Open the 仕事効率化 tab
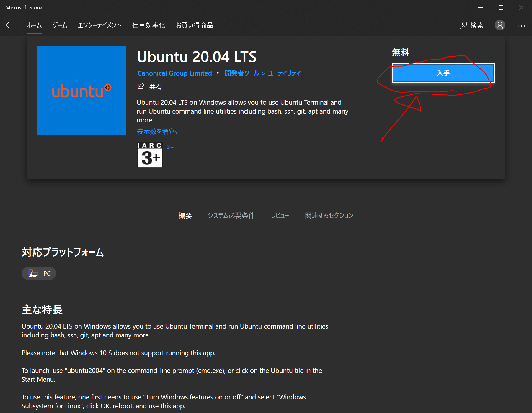Image resolution: width=532 pixels, height=413 pixels. (x=148, y=25)
